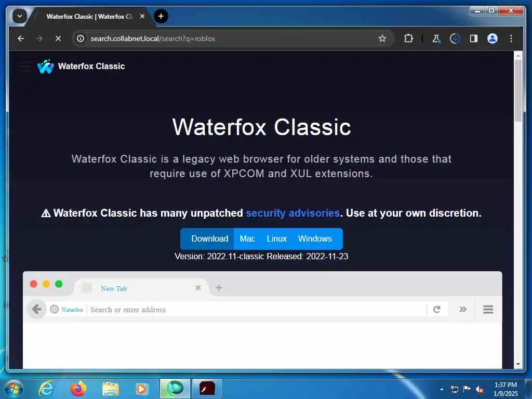Launch Firefox from taskbar

(78, 389)
